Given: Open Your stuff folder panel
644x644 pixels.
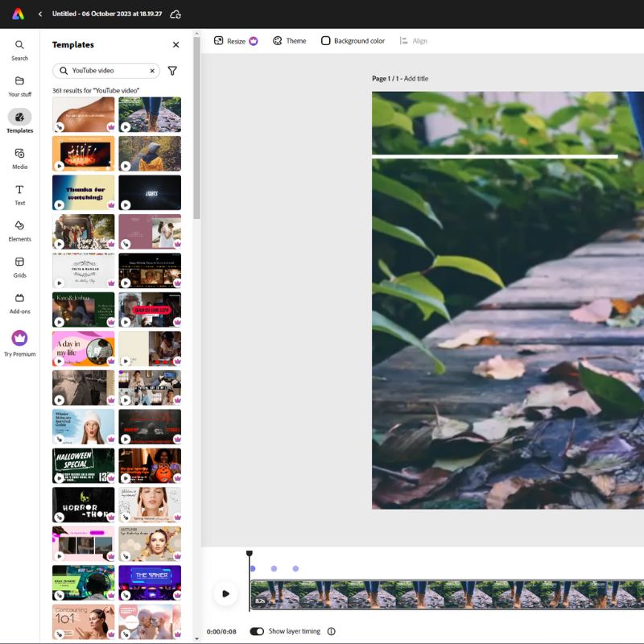Looking at the screenshot, I should coord(19,86).
